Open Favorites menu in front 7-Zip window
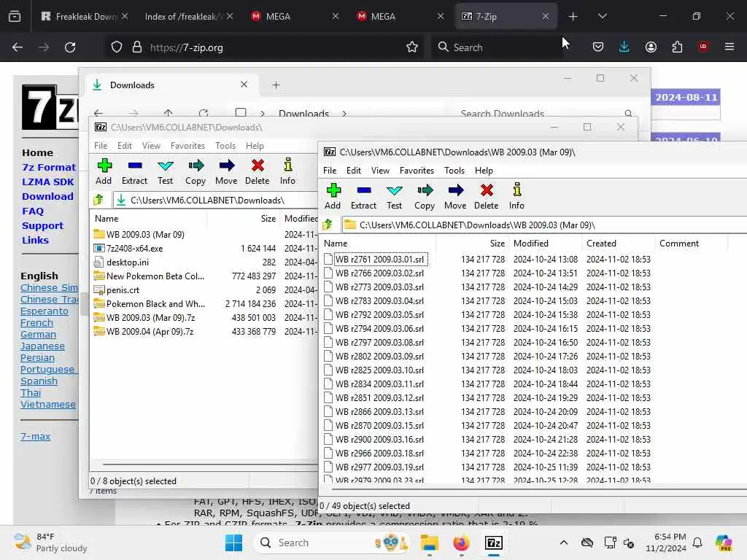747x560 pixels. coord(417,171)
